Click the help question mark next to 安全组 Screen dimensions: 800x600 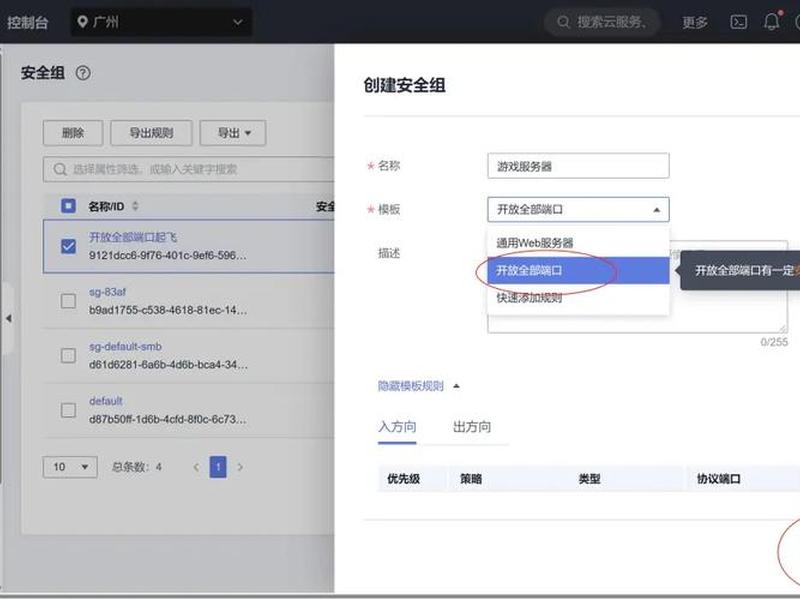click(83, 73)
